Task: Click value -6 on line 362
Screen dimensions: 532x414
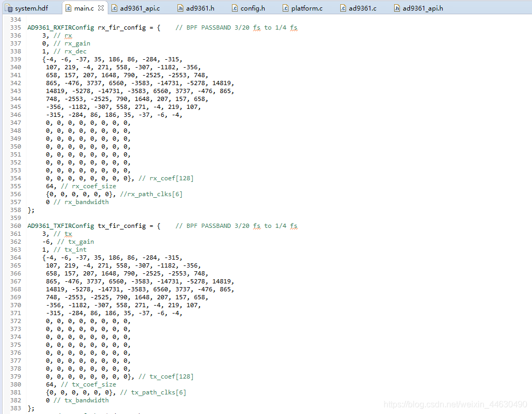Action: tap(46, 242)
